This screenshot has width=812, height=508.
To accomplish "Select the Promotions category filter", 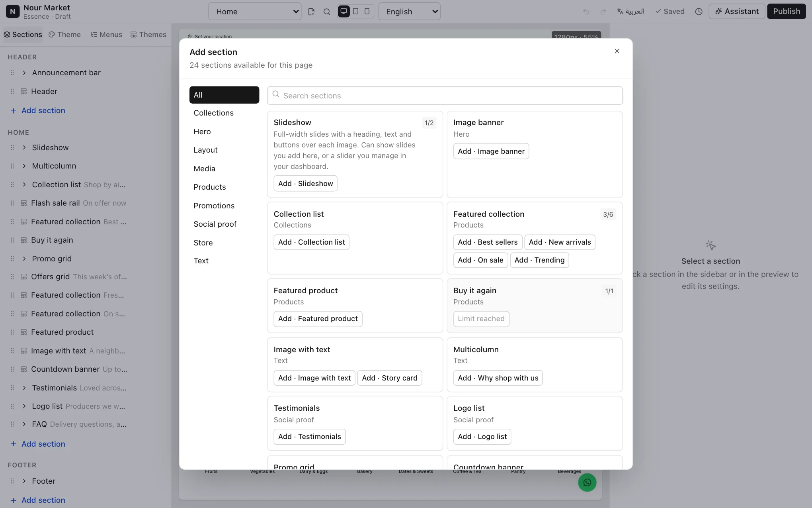I will 224,206.
